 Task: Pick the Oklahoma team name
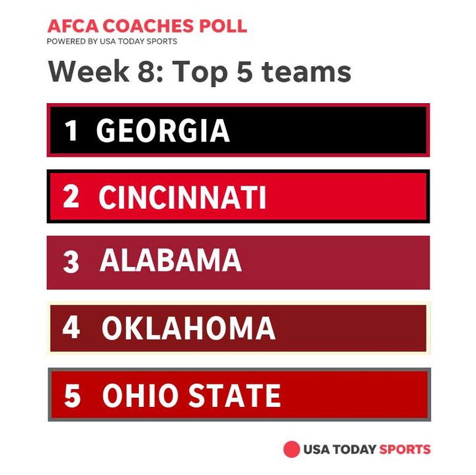click(188, 328)
